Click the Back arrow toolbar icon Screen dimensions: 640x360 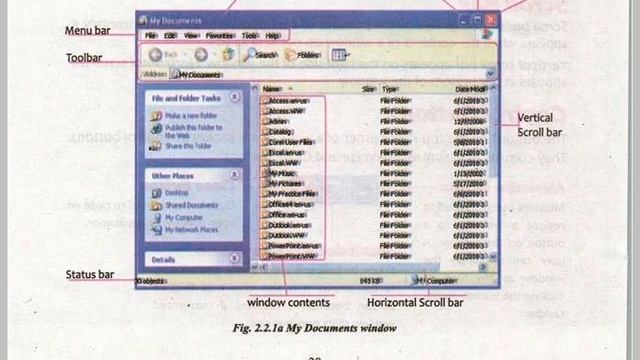point(156,55)
